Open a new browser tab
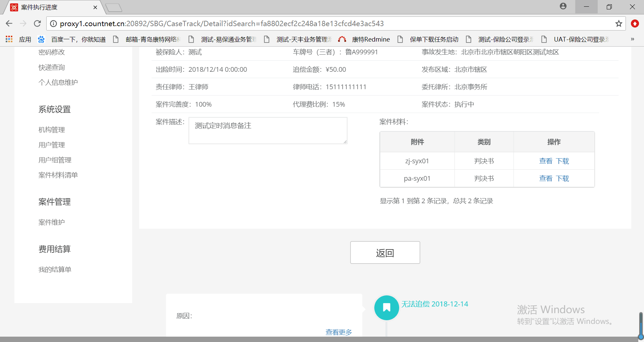This screenshot has height=342, width=644. [x=114, y=7]
